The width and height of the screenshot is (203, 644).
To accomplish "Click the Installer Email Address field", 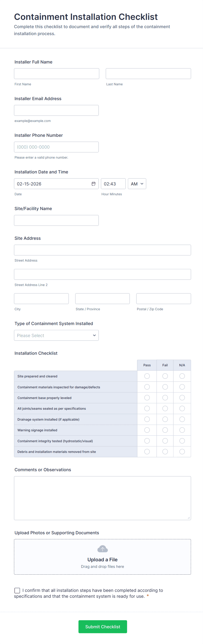I will point(56,110).
